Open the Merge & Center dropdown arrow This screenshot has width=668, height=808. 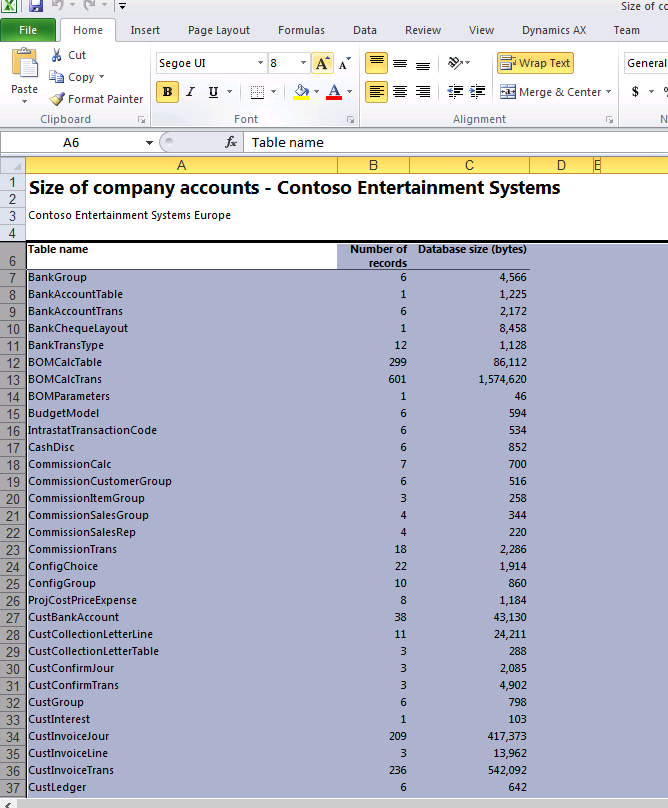(608, 92)
